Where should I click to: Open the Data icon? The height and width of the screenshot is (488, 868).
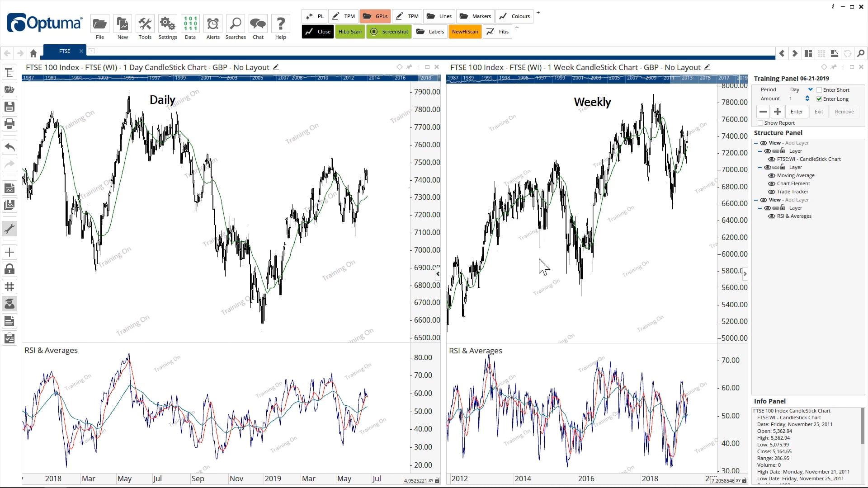point(190,23)
